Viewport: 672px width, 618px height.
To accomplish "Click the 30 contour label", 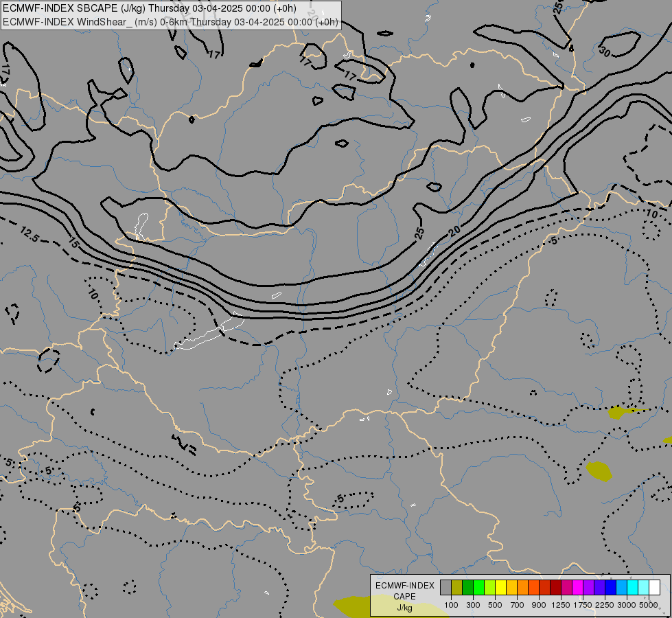I will (604, 51).
